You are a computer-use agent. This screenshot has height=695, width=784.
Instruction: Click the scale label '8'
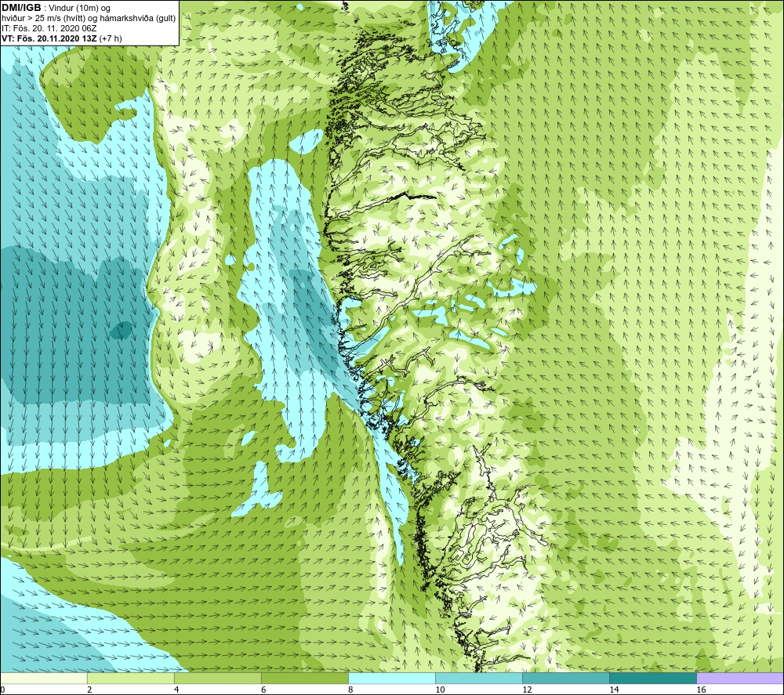[350, 690]
